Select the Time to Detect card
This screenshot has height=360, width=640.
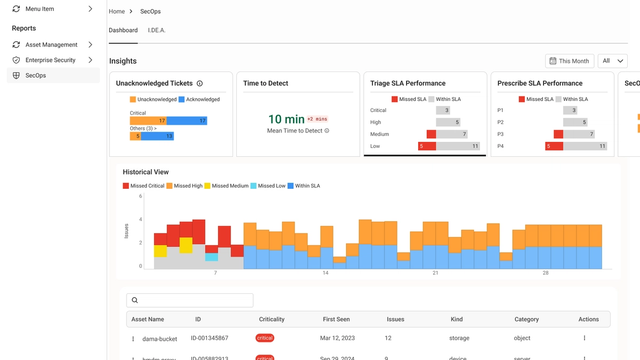pos(298,114)
